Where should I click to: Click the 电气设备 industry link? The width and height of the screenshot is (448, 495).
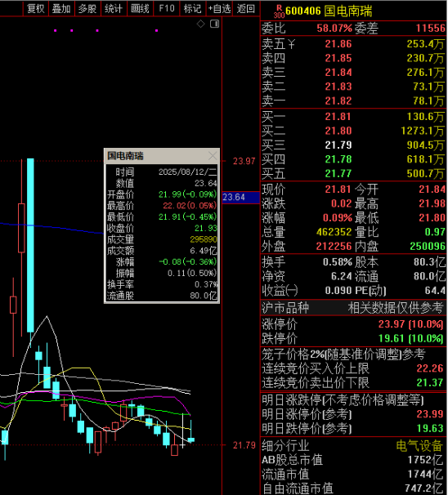419,446
